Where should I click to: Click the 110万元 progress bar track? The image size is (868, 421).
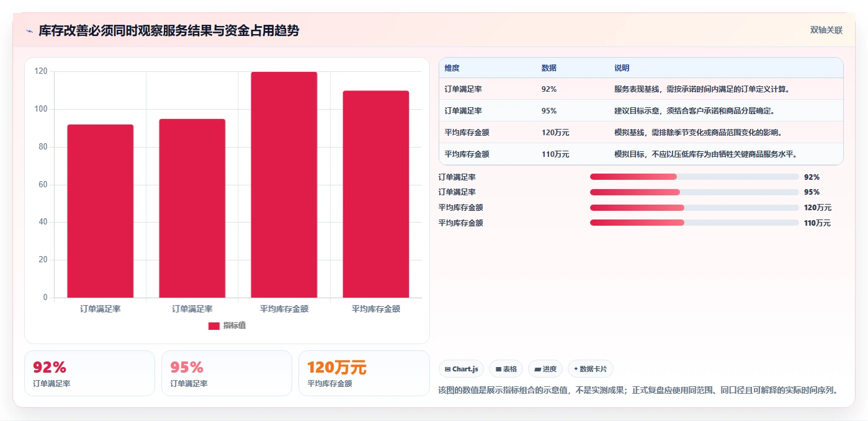pos(694,223)
